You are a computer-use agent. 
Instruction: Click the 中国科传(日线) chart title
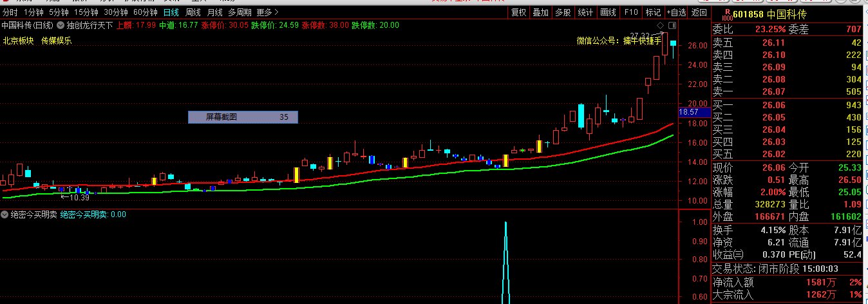(27, 25)
